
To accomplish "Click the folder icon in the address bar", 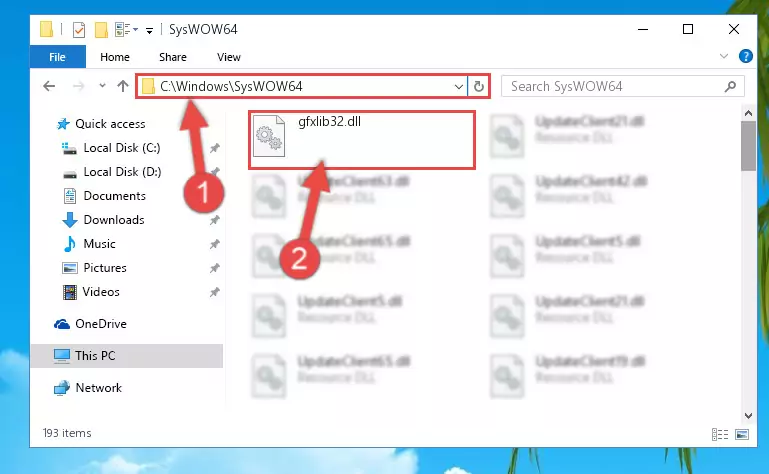I will coord(148,87).
